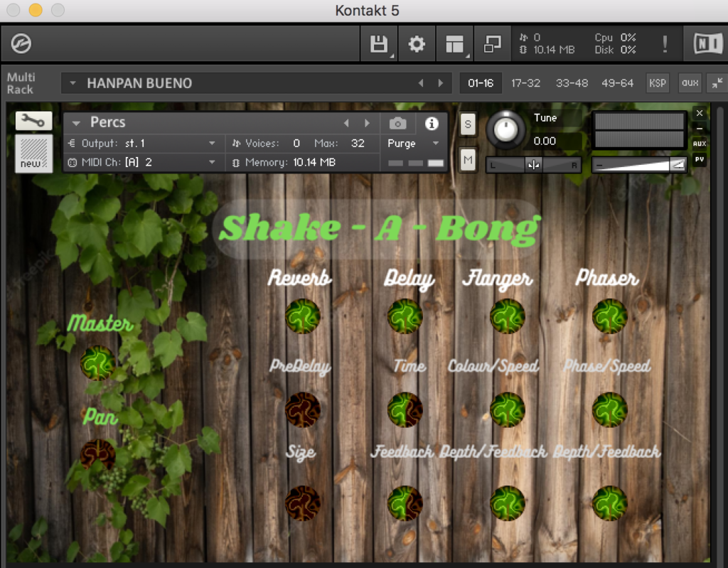Select the 49-64 rack page tab
The width and height of the screenshot is (728, 568).
618,83
